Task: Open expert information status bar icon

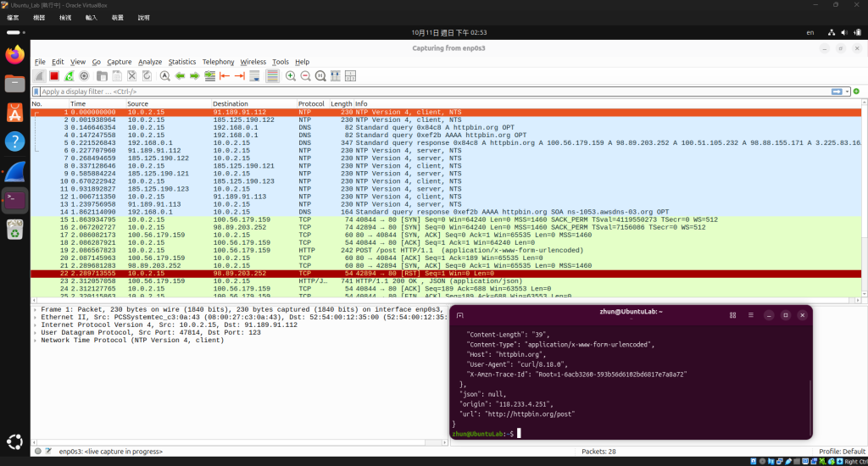Action: pos(37,452)
